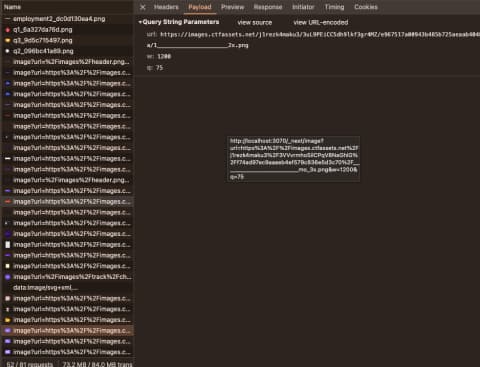Select the data:image/svg+xml request row
This screenshot has height=367, width=480.
[67, 288]
